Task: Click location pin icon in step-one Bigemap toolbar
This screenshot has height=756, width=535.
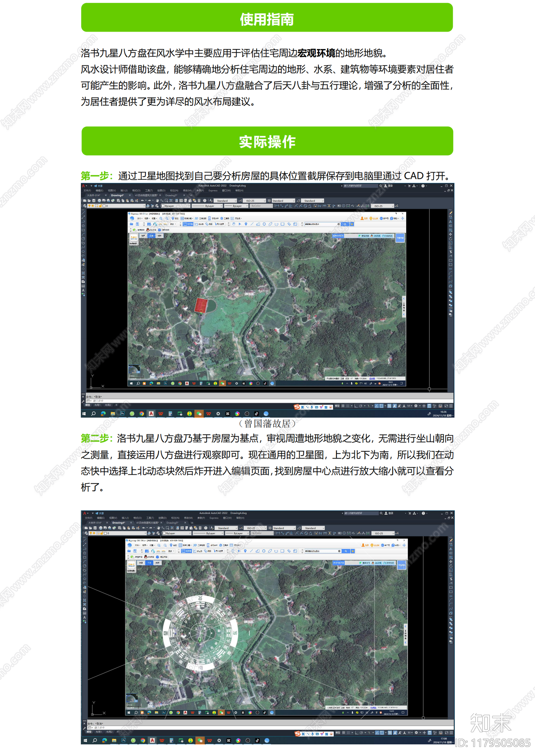Action: point(246,224)
